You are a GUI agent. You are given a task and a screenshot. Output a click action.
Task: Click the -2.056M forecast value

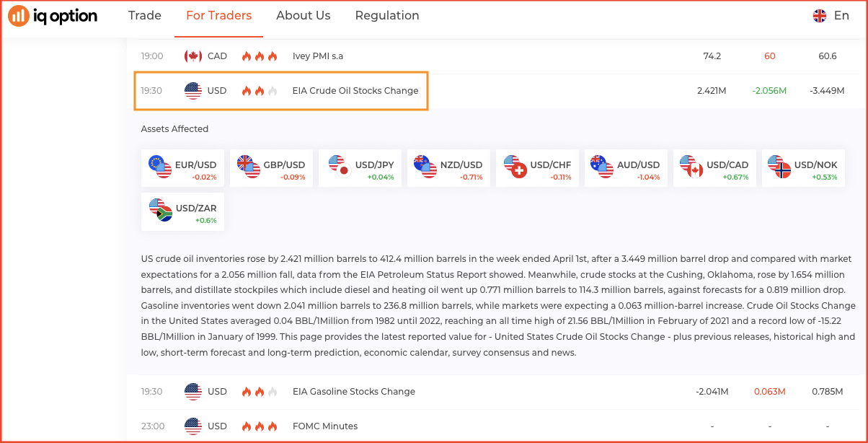tap(769, 91)
